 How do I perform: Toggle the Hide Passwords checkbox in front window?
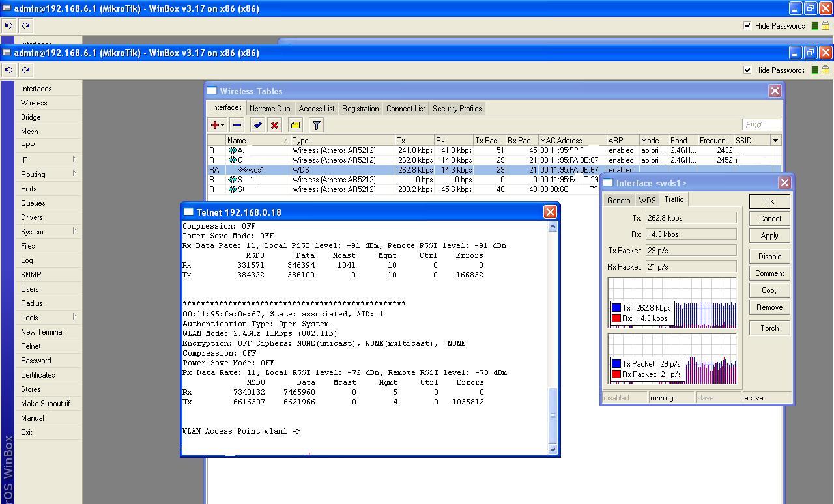747,70
